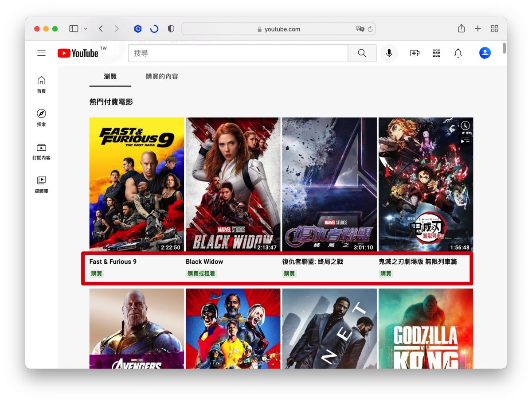Click the page vertical scrollbar
Screen dimensions: 532x402
click(x=504, y=48)
